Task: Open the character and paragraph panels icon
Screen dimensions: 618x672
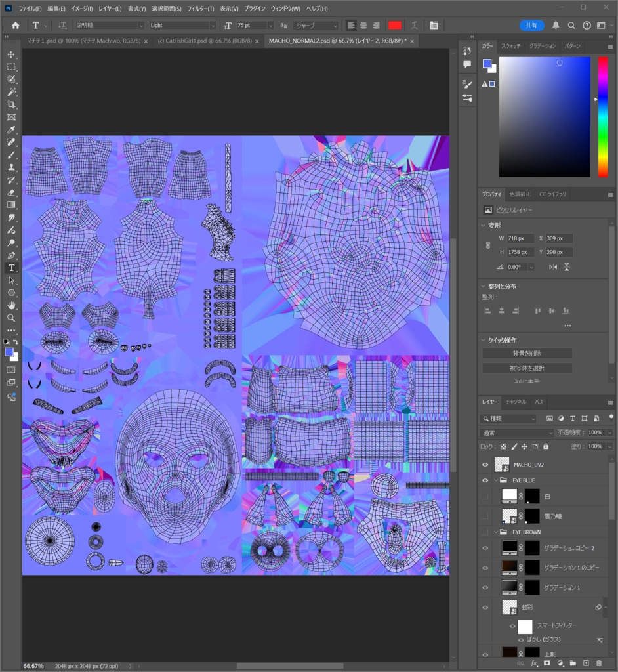Action: 434,26
